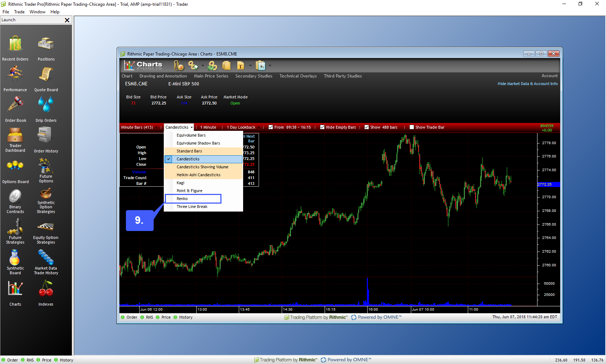Disable the From 09:30 ~ 16:15 time filter
The height and width of the screenshot is (364, 606).
pos(271,127)
